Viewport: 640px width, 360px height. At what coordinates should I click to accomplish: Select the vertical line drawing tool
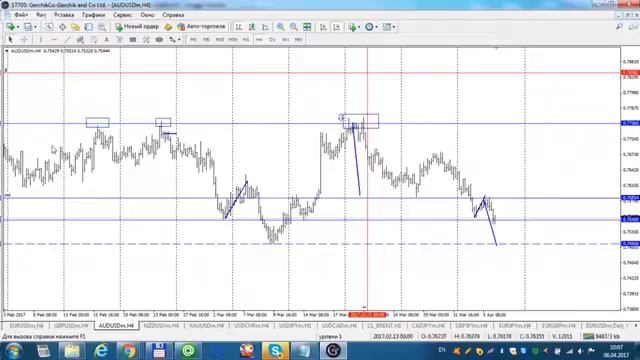[40, 40]
